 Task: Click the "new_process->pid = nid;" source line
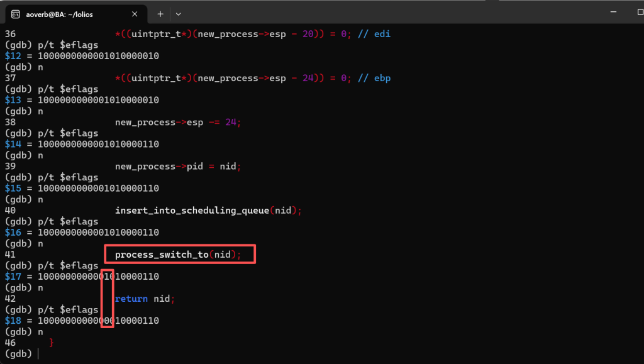[178, 167]
